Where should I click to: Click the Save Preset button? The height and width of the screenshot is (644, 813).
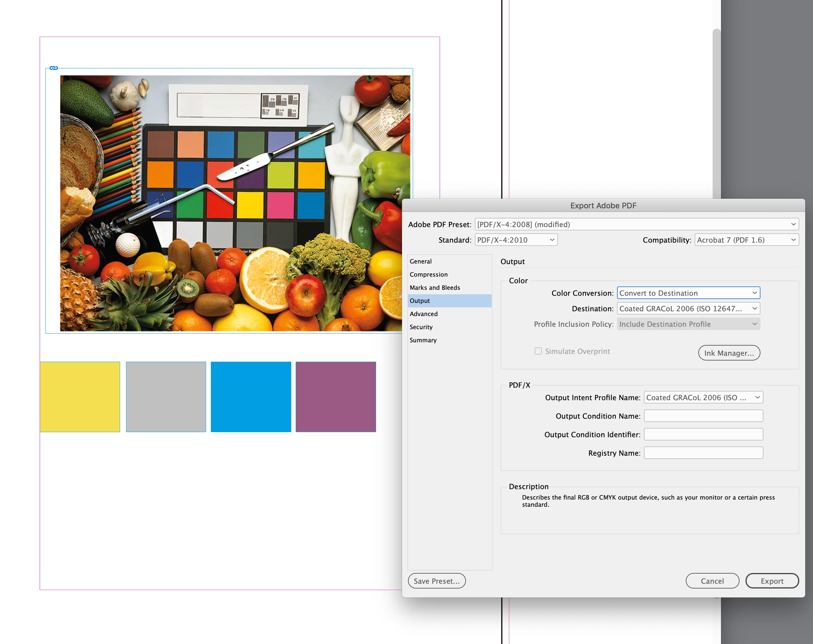(x=436, y=581)
